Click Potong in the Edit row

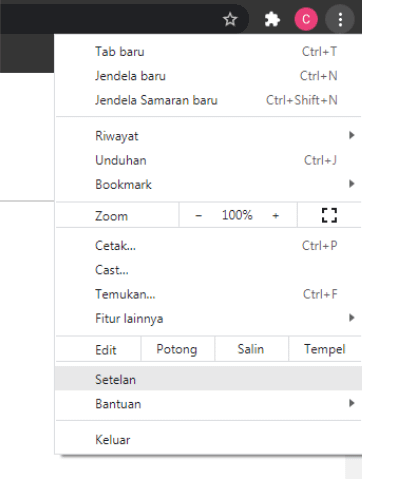pyautogui.click(x=177, y=349)
